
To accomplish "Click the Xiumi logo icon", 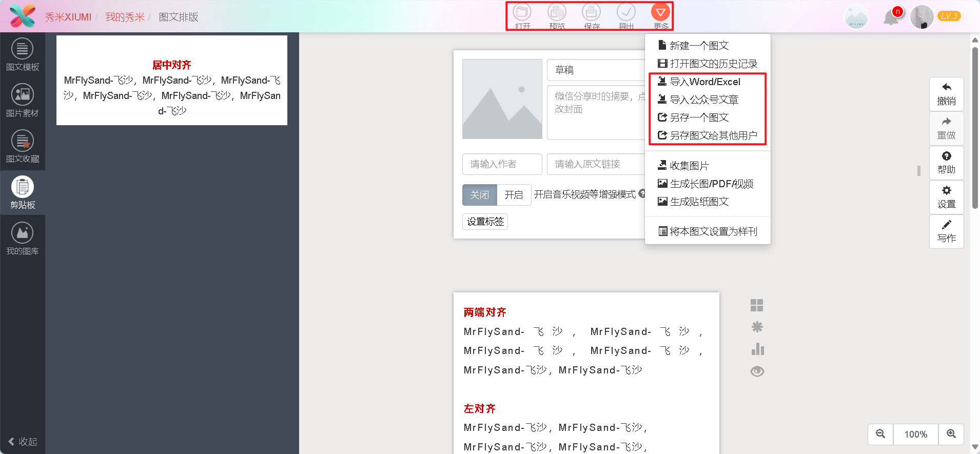I will pyautogui.click(x=23, y=16).
